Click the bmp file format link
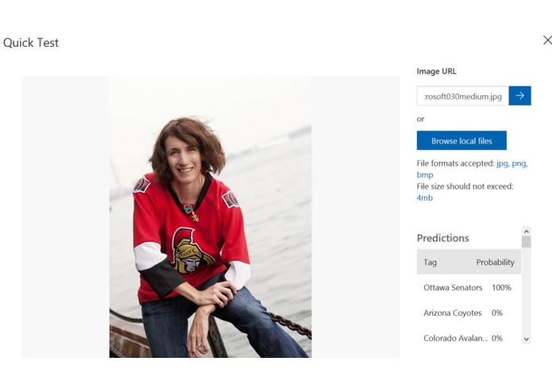The image size is (552, 392). [425, 175]
